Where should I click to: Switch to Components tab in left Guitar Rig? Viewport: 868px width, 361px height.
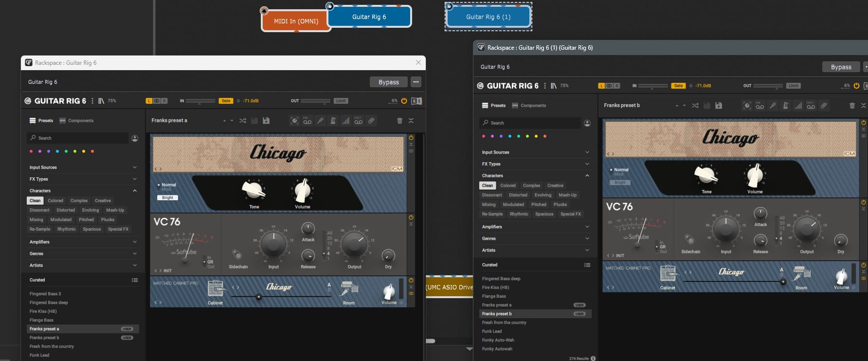point(76,121)
